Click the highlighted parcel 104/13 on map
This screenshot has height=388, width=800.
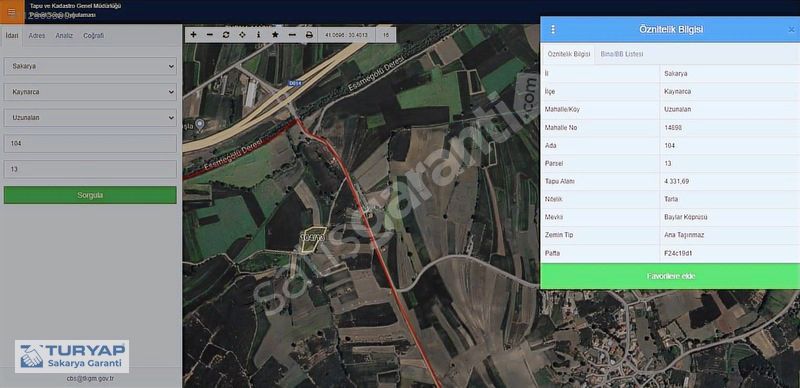(312, 239)
